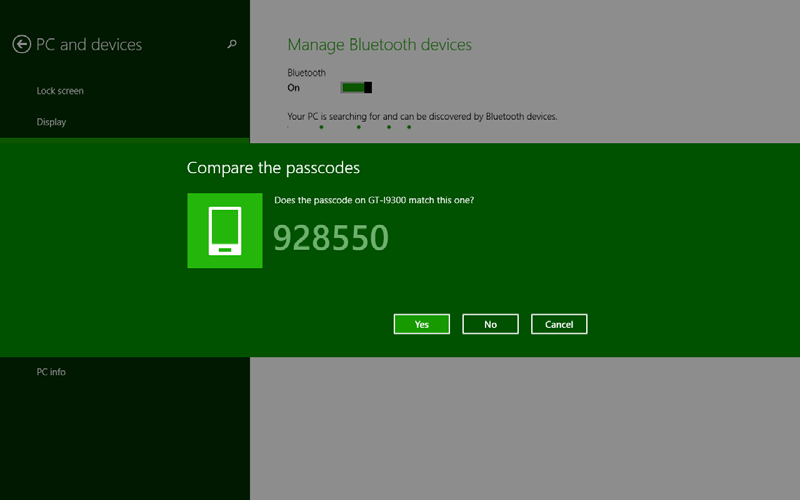Screen dimensions: 800x500
Task: Click the On status label
Action: [x=293, y=88]
